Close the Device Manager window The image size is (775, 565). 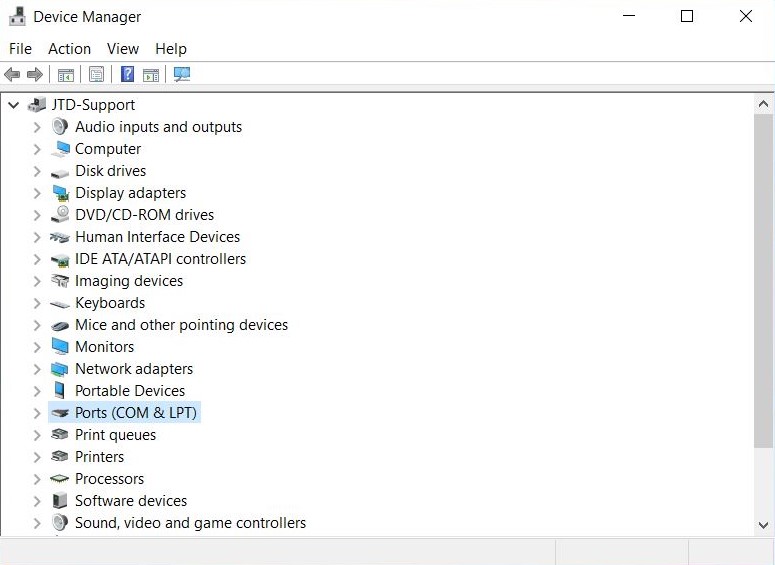click(x=745, y=16)
